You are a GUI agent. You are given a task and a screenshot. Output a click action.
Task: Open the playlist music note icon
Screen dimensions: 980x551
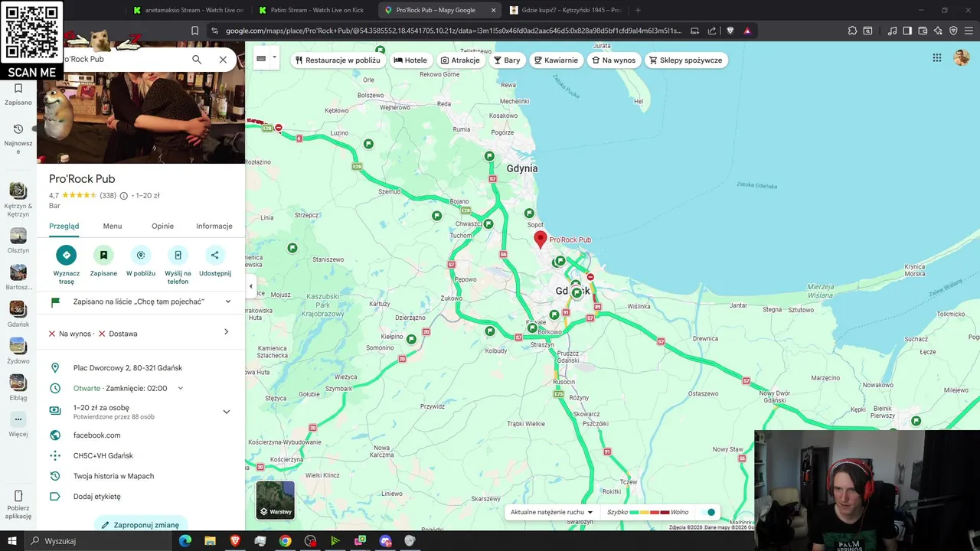(x=892, y=31)
